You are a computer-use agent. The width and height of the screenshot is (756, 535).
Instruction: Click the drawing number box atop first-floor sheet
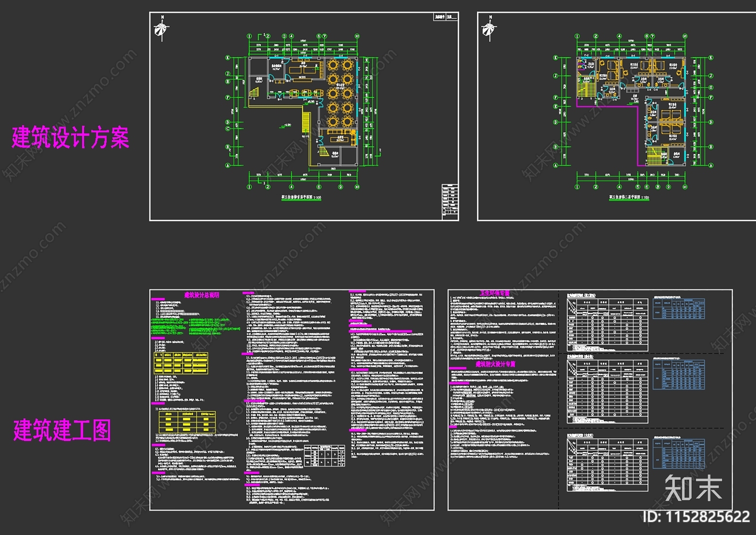446,17
